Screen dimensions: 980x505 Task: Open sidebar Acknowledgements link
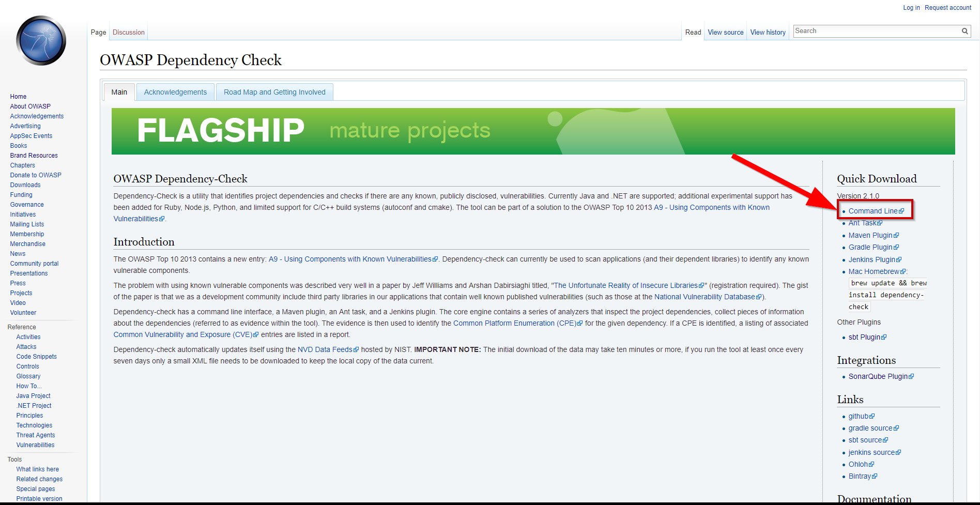click(x=37, y=116)
